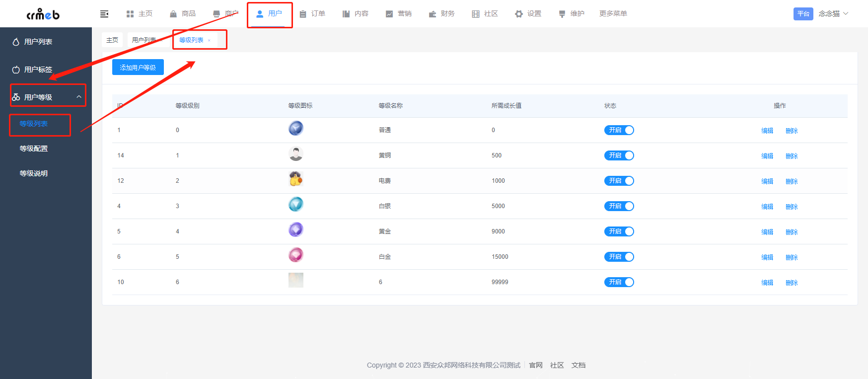Click the 营销 chart icon

click(x=389, y=14)
